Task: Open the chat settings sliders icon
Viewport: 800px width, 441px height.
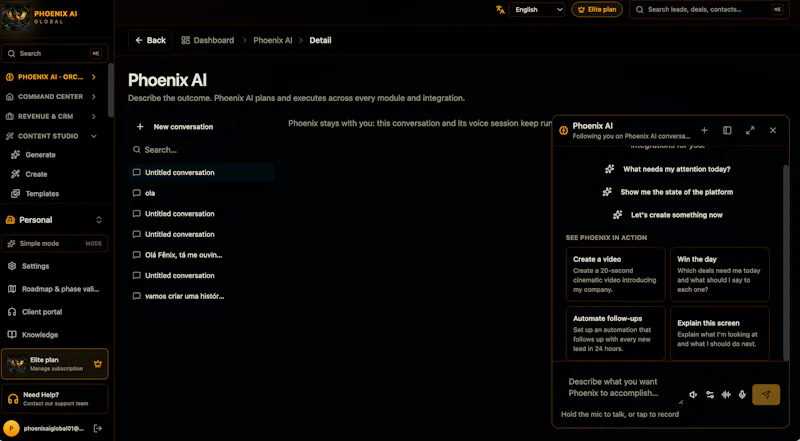Action: point(710,395)
